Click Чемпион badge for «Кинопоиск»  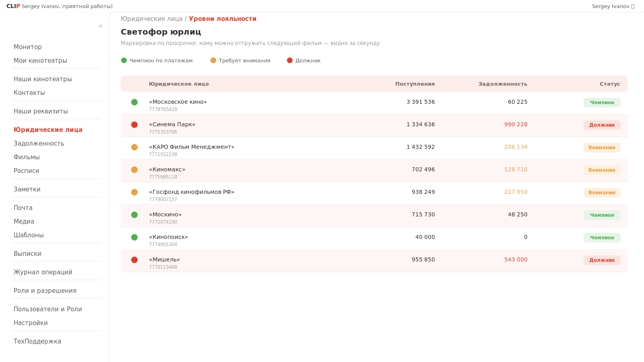click(602, 238)
